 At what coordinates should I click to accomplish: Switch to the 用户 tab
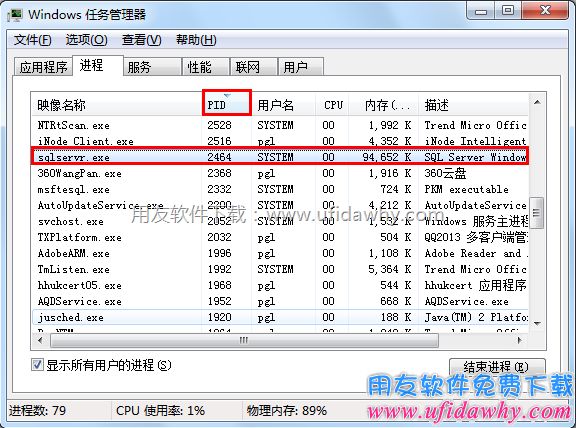[300, 67]
